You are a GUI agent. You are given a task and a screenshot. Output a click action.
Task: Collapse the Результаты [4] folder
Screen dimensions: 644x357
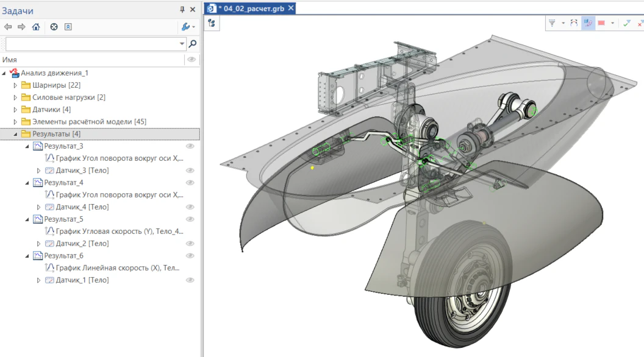click(15, 134)
